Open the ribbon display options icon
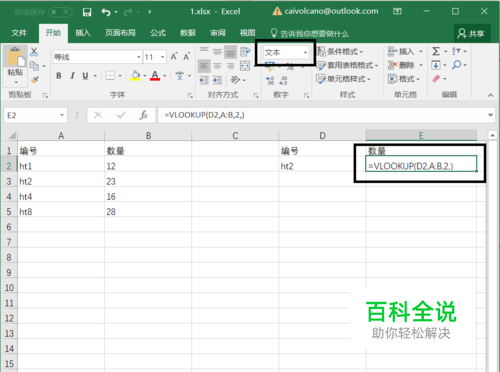The height and width of the screenshot is (372, 500). 397,12
